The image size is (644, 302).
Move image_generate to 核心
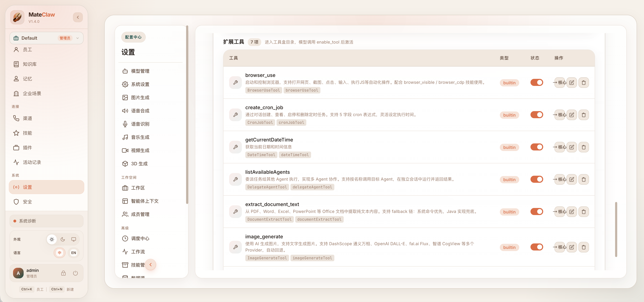560,247
